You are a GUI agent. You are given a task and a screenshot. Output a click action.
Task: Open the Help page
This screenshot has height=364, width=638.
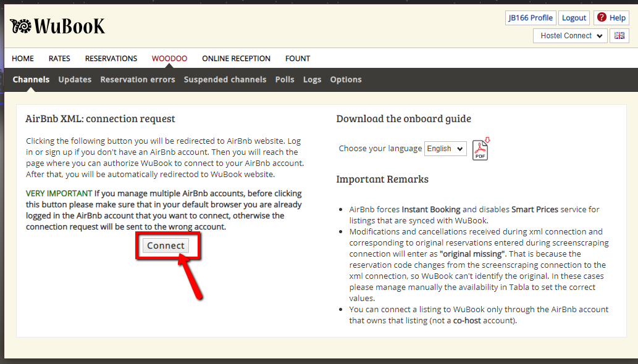click(611, 18)
